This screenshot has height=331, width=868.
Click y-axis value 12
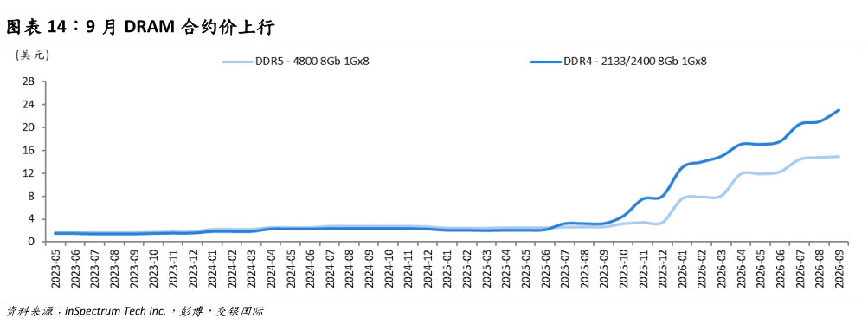point(29,173)
